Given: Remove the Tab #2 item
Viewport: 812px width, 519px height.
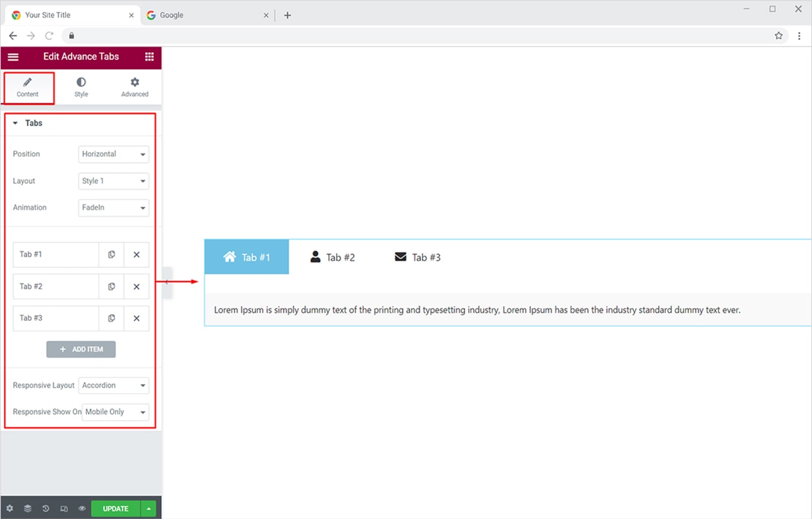Looking at the screenshot, I should (136, 287).
